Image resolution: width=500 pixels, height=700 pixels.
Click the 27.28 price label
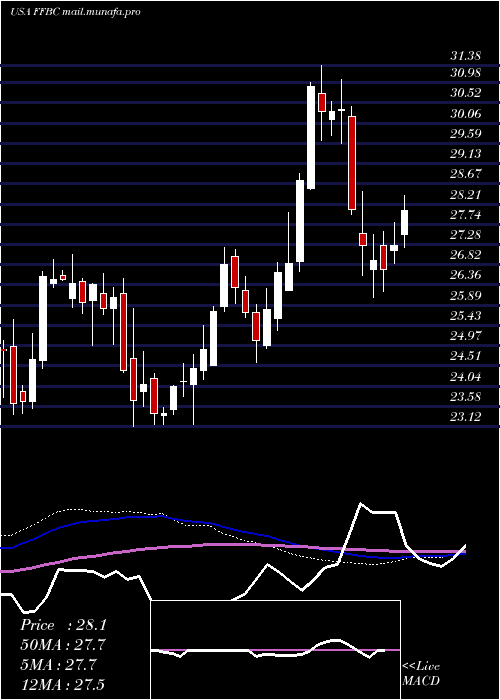[x=465, y=235]
